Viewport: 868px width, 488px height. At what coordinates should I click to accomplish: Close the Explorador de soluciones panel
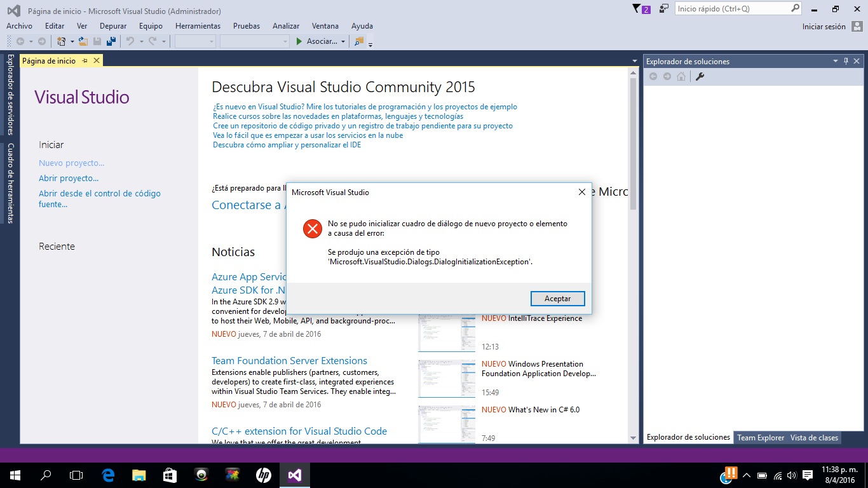pos(857,61)
